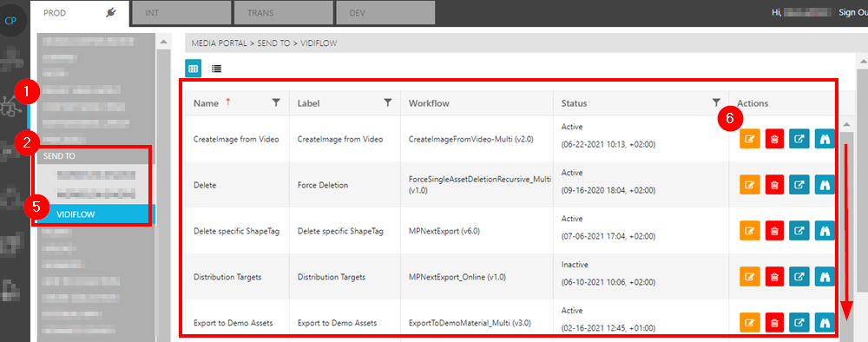The width and height of the screenshot is (868, 342).
Task: Click the breadcrumb 'MEDIA PORTAL > SEND TO > VIDIFLOW'
Action: (x=264, y=43)
